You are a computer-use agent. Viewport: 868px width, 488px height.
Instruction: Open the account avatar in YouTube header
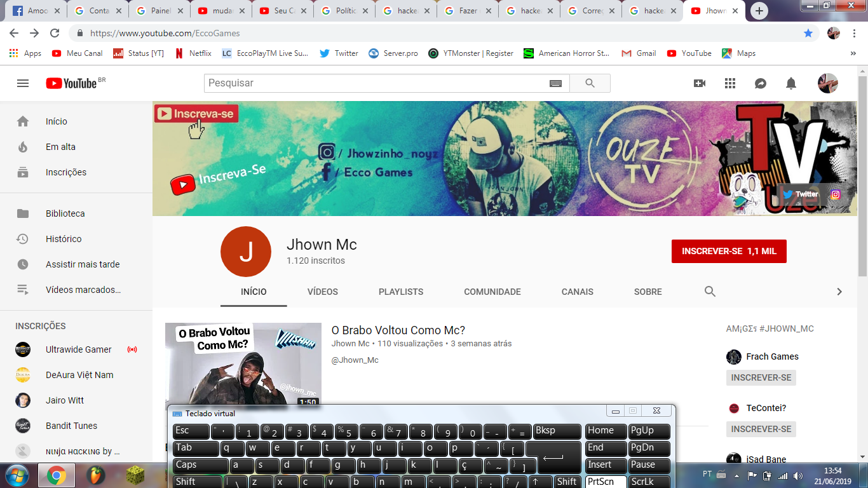pos(828,83)
